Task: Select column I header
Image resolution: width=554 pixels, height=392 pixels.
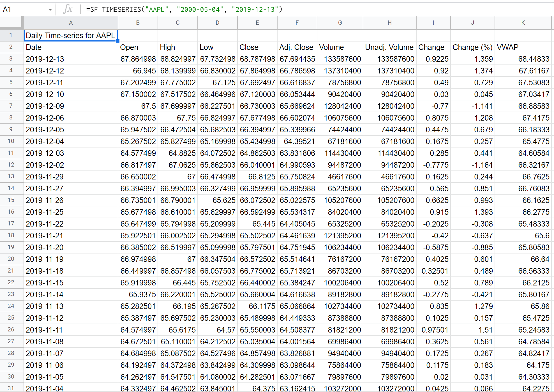Action: [x=433, y=23]
